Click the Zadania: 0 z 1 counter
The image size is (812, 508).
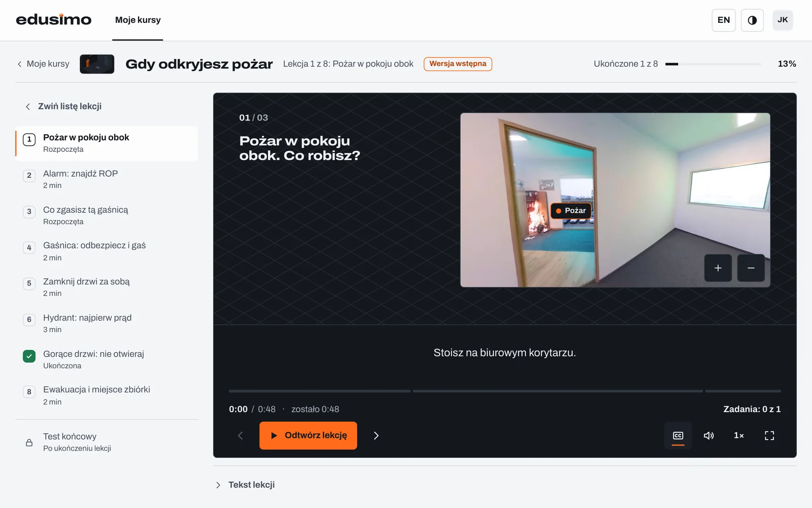tap(752, 409)
